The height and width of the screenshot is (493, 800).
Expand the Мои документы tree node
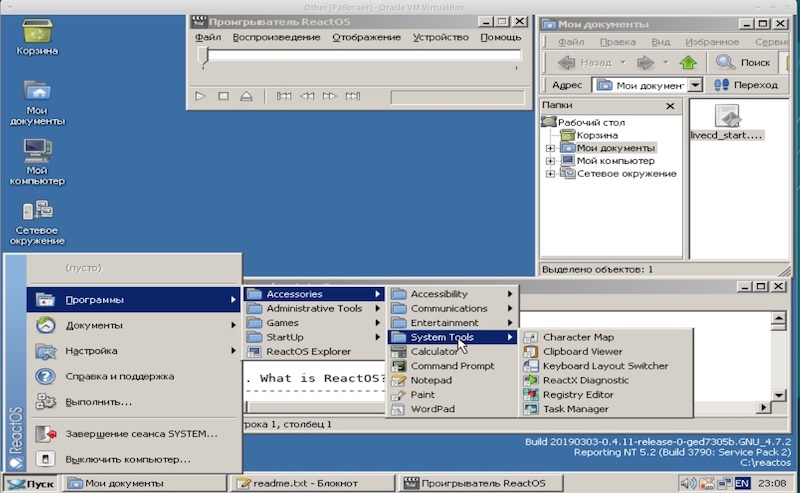click(550, 148)
